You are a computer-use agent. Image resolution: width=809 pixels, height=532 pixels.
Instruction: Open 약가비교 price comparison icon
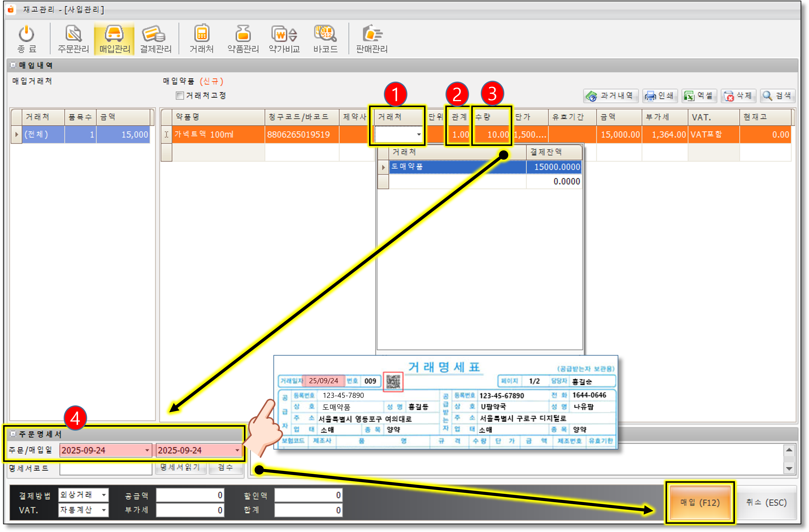(284, 34)
